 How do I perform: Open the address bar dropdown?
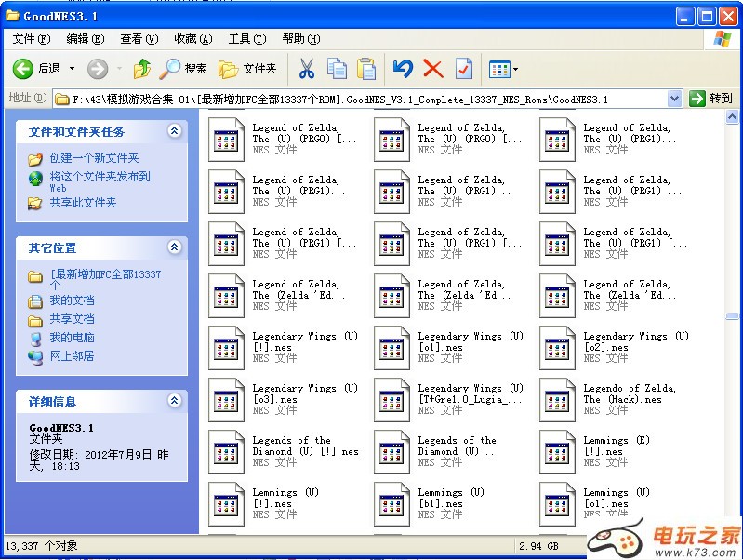pos(674,99)
